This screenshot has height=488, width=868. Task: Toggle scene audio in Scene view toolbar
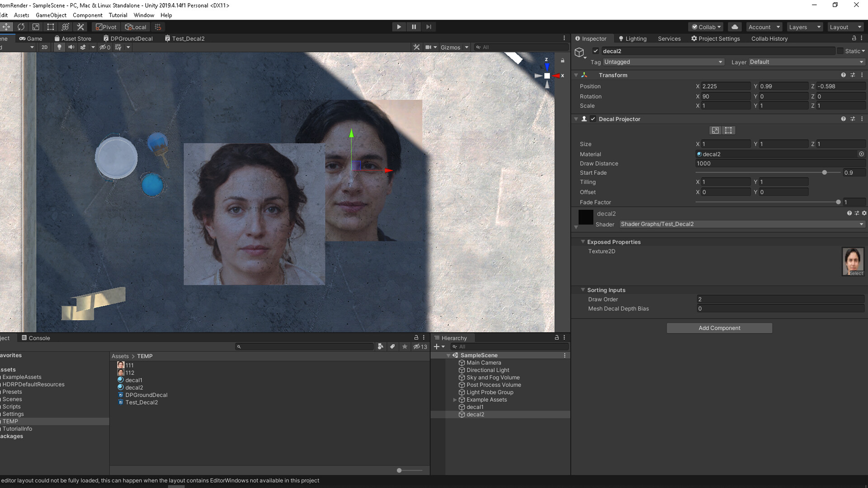[x=72, y=47]
